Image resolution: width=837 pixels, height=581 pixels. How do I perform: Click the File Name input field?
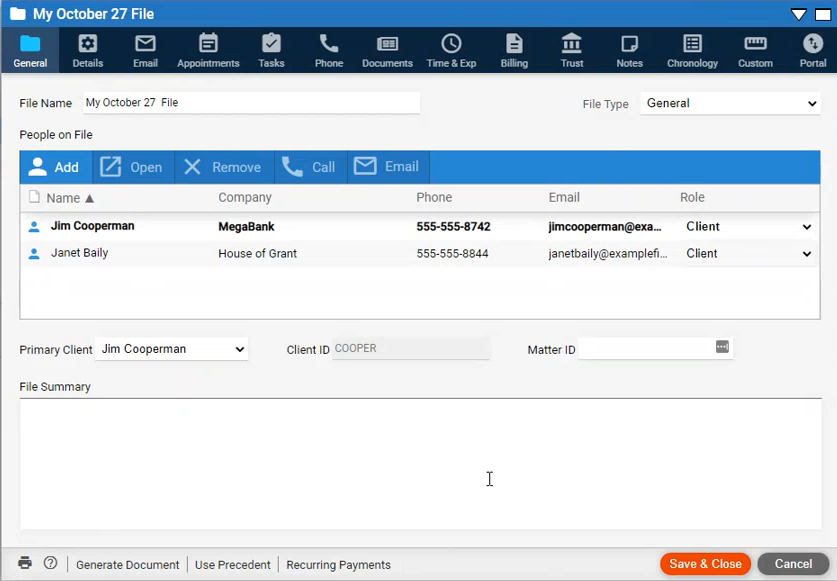click(251, 103)
